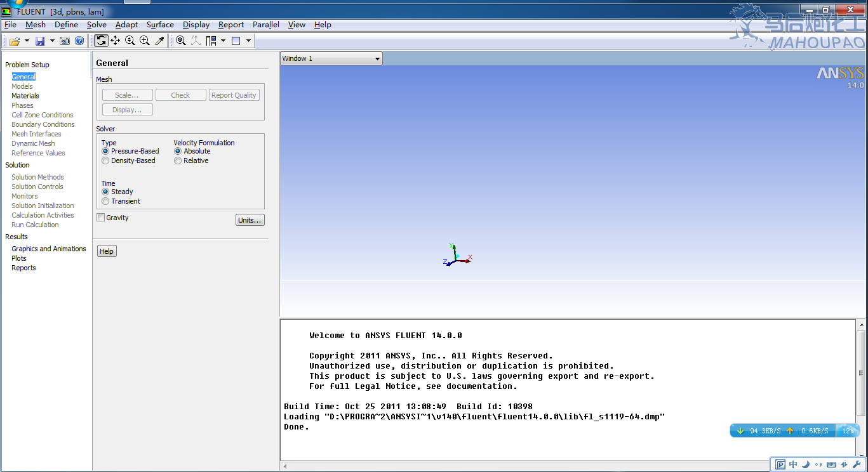Screen dimensions: 868x472
Task: Click the Check mesh button
Action: coord(180,95)
